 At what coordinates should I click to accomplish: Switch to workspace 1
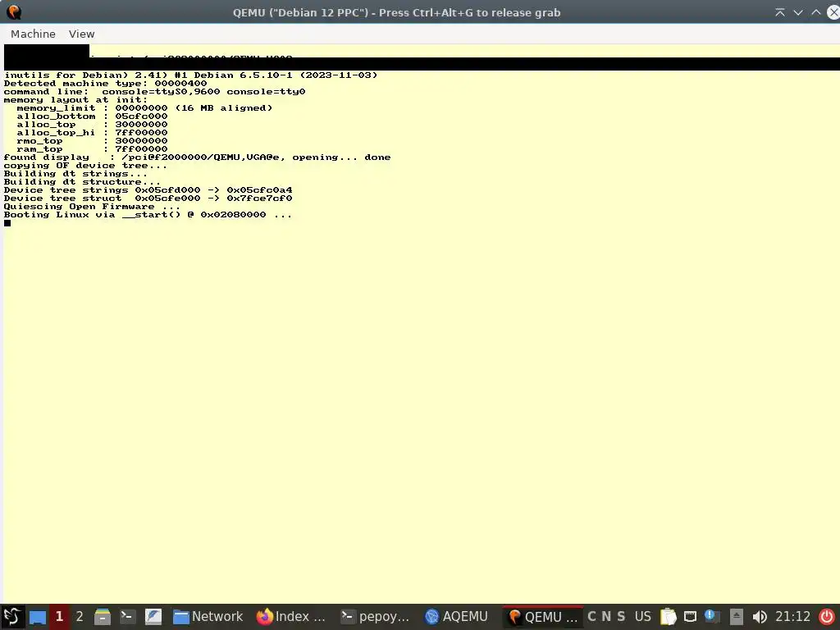coord(59,617)
